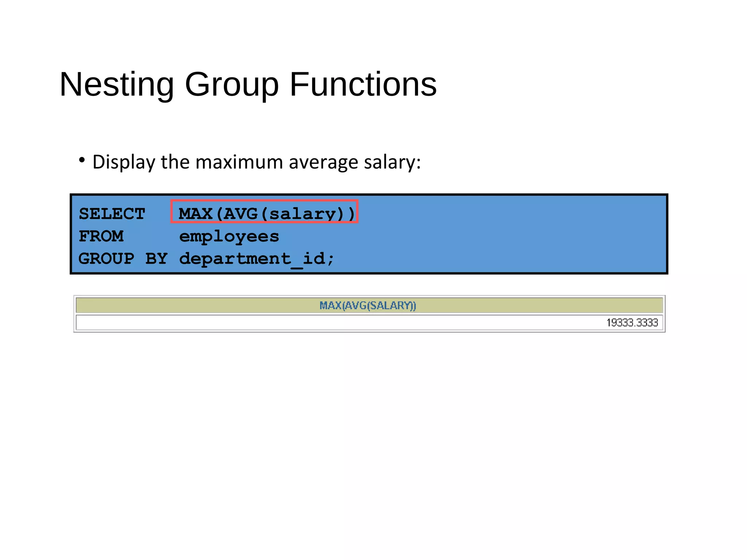Click the red-outlined MAX(AVG(salary)) expression

point(264,212)
